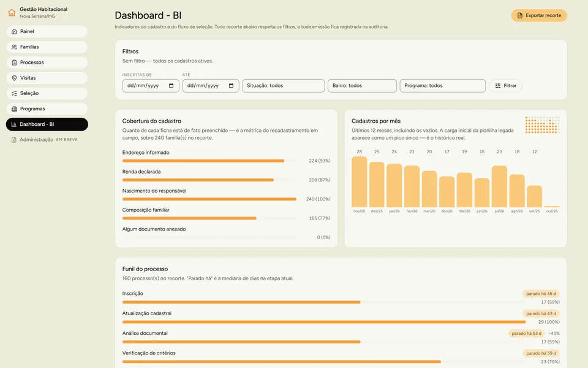The image size is (588, 368).
Task: Click the "208 (87%)" value
Action: coord(320,180)
